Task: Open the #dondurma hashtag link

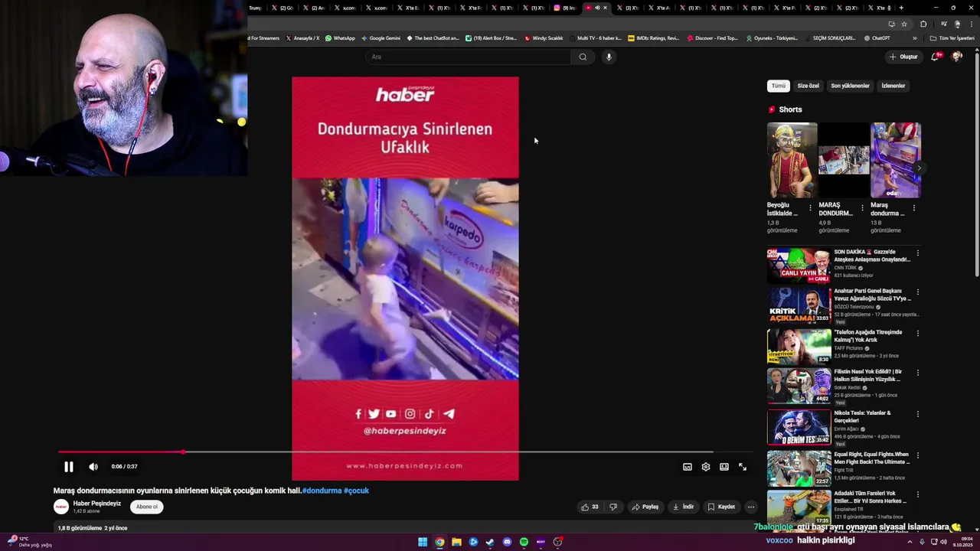Action: pos(322,491)
